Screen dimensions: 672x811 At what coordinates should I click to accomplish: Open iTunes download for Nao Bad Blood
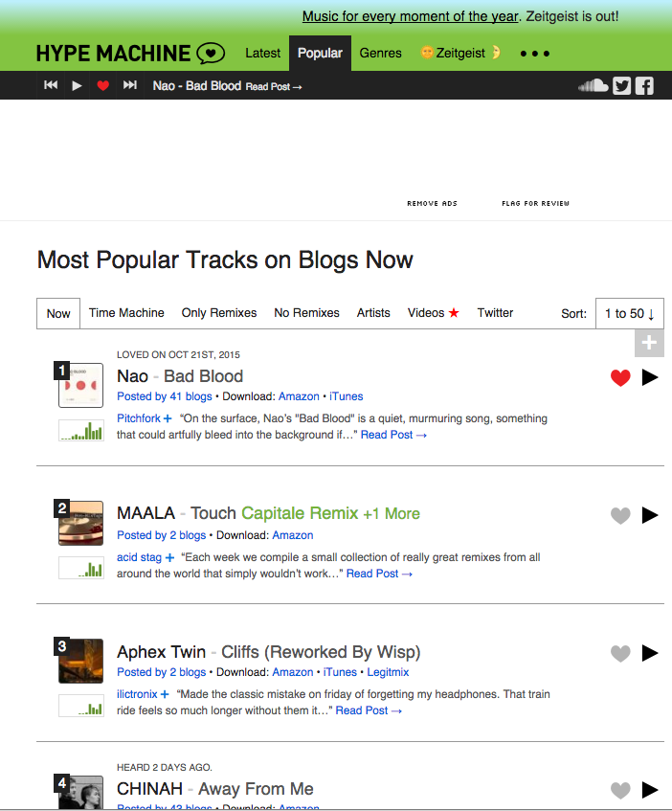346,396
